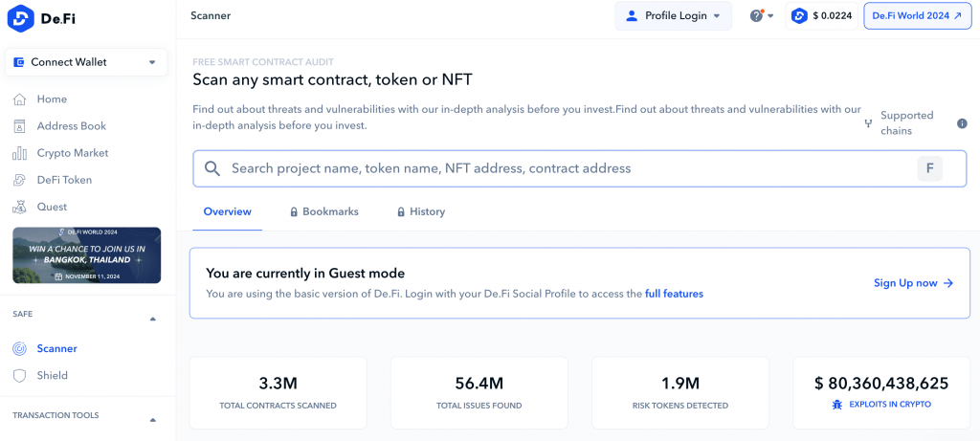The height and width of the screenshot is (441, 980).
Task: Switch to the Bookmarks tab
Action: [x=324, y=211]
